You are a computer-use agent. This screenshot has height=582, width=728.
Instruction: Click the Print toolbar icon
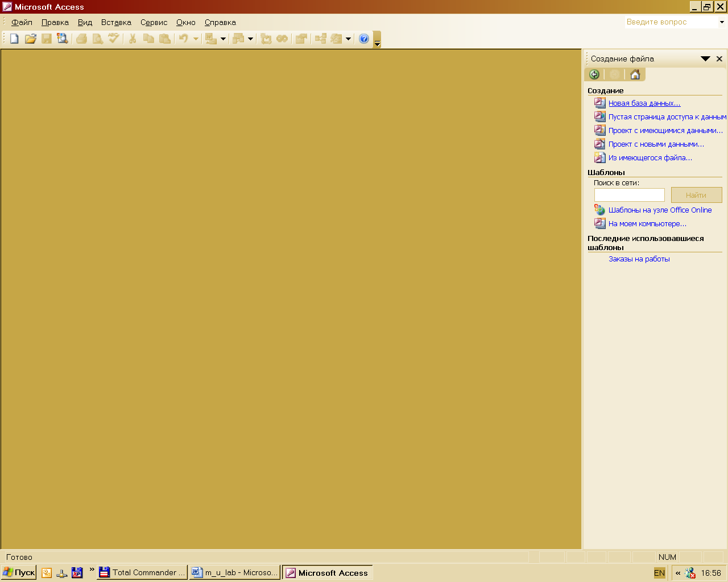point(82,39)
